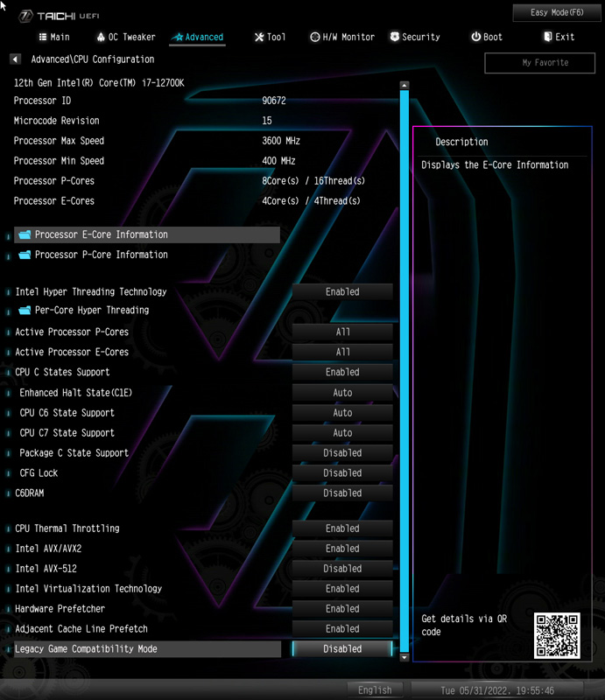This screenshot has width=605, height=700.
Task: Toggle Intel Virtualization Technology value
Action: click(x=342, y=588)
